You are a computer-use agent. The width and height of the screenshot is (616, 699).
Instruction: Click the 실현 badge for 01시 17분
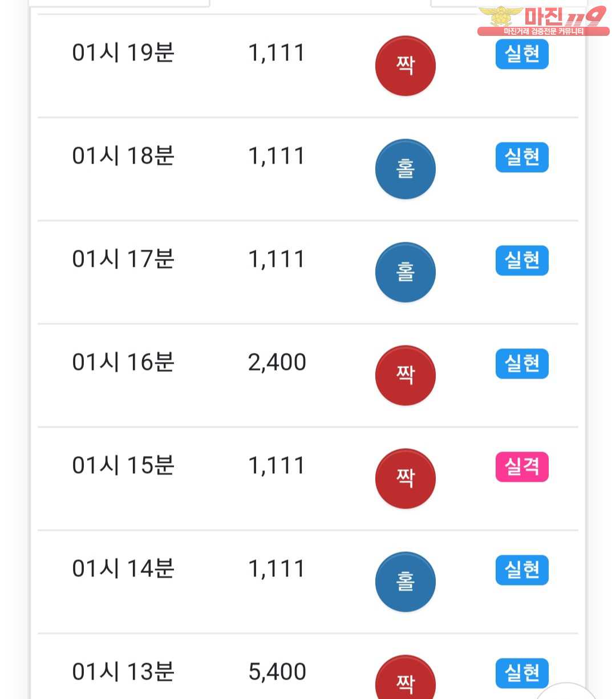522,261
